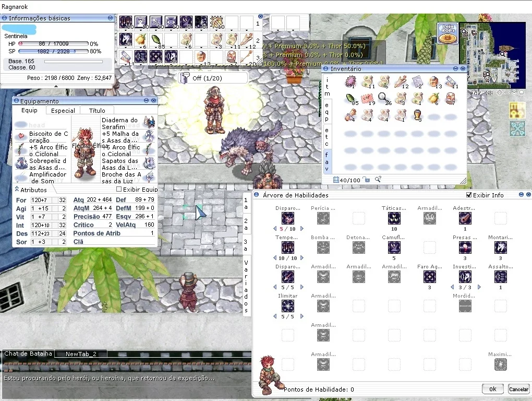Open the 2a class skill tab
Viewport: 532px width, 401px height.
click(246, 224)
